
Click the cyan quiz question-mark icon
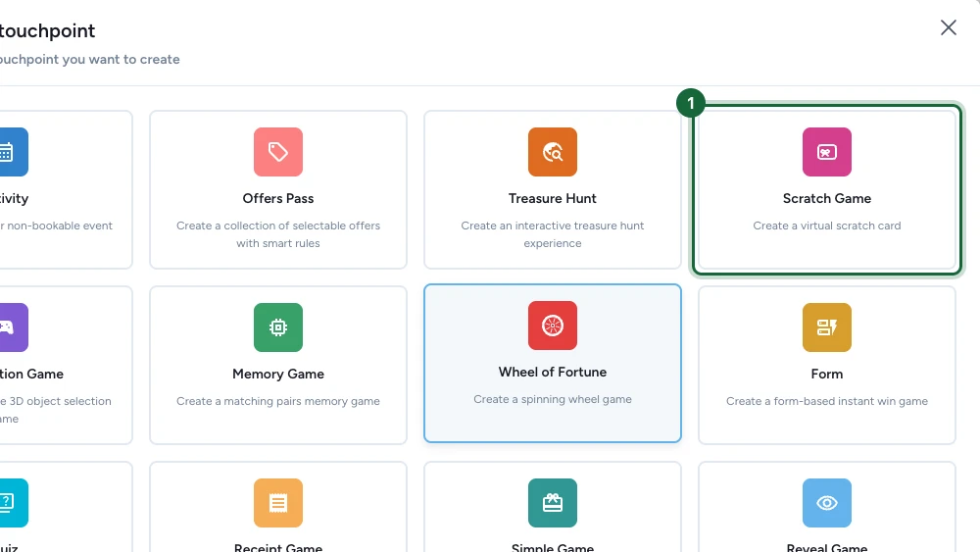[13, 503]
